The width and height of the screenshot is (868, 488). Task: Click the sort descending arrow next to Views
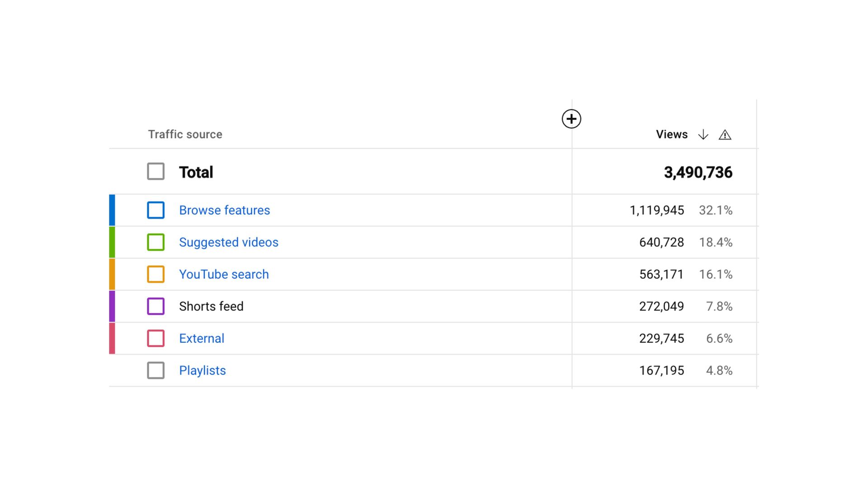[x=703, y=135]
